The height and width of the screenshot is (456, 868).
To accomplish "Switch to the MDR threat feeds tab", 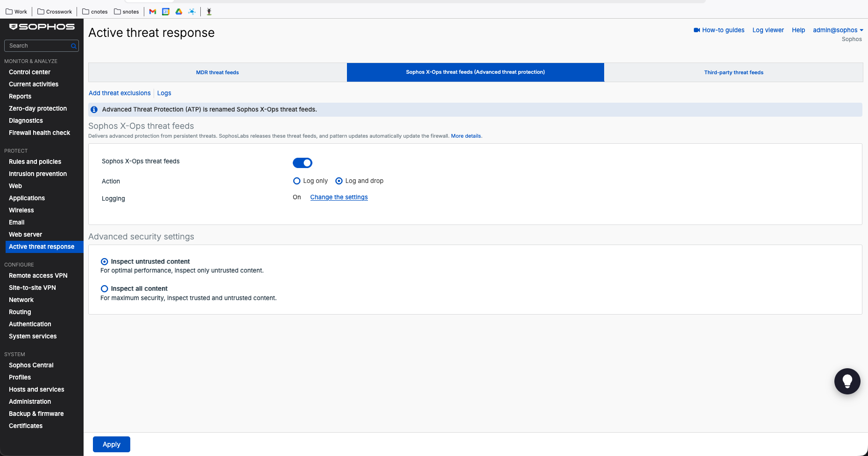I will [x=218, y=72].
